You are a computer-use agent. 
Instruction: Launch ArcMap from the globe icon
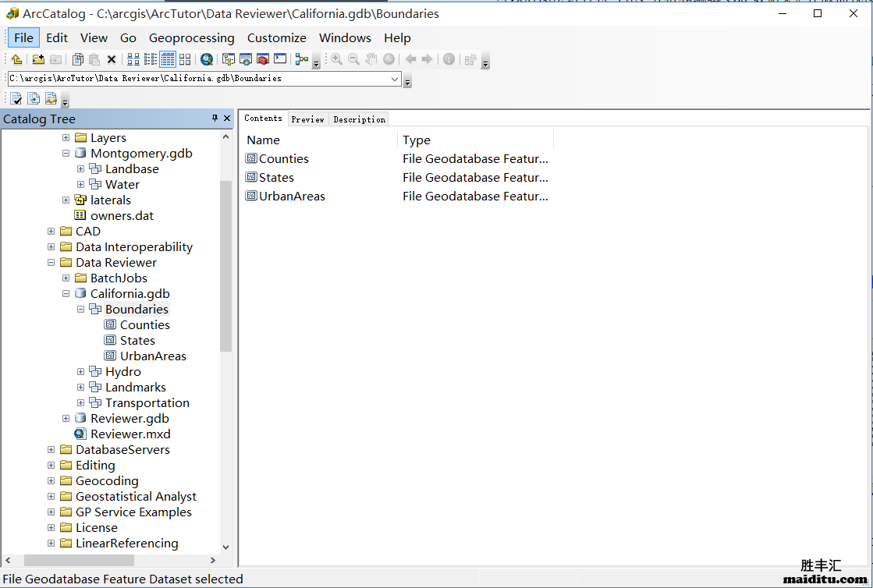(x=207, y=59)
